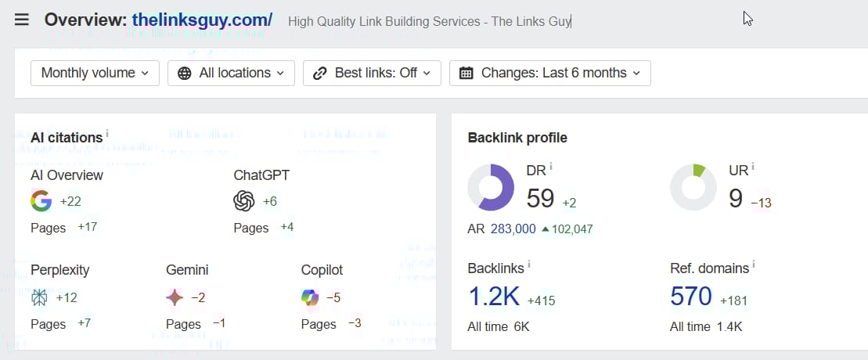Click the chain link icon in Best links

[x=320, y=73]
